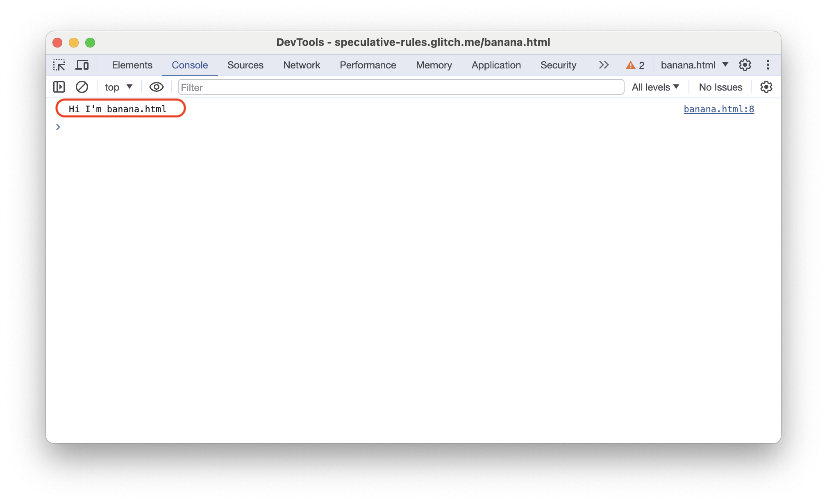Toggle the top frame context dropdown

click(116, 87)
